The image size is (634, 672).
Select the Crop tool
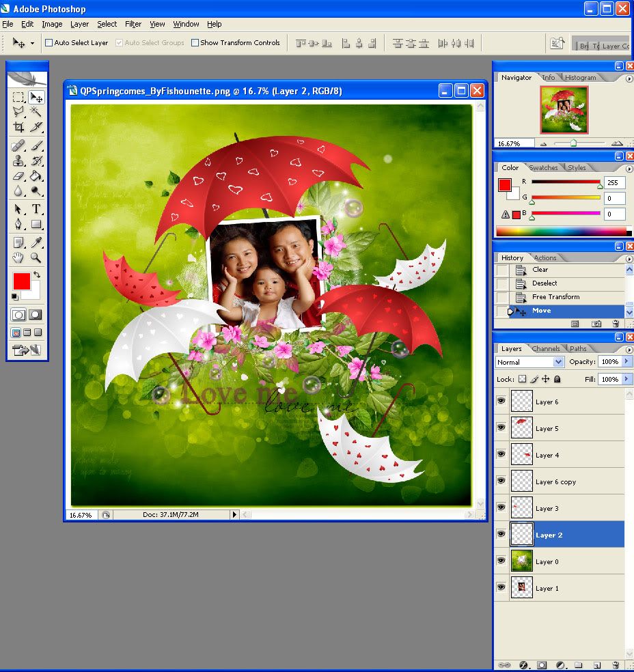coord(18,127)
